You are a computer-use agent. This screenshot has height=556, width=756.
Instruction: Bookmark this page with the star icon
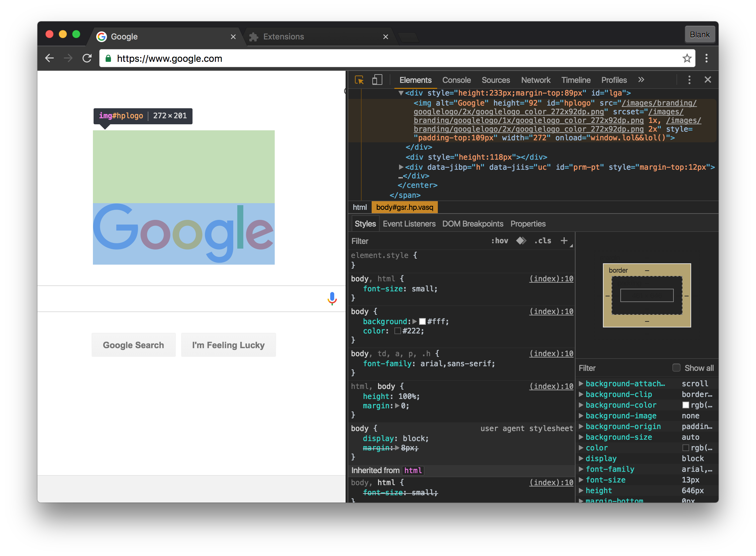687,58
